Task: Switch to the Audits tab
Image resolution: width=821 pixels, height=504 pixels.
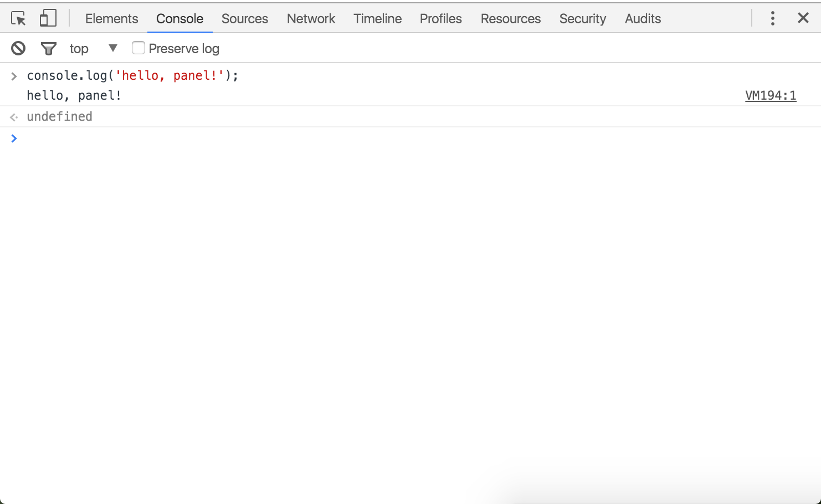Action: coord(643,18)
